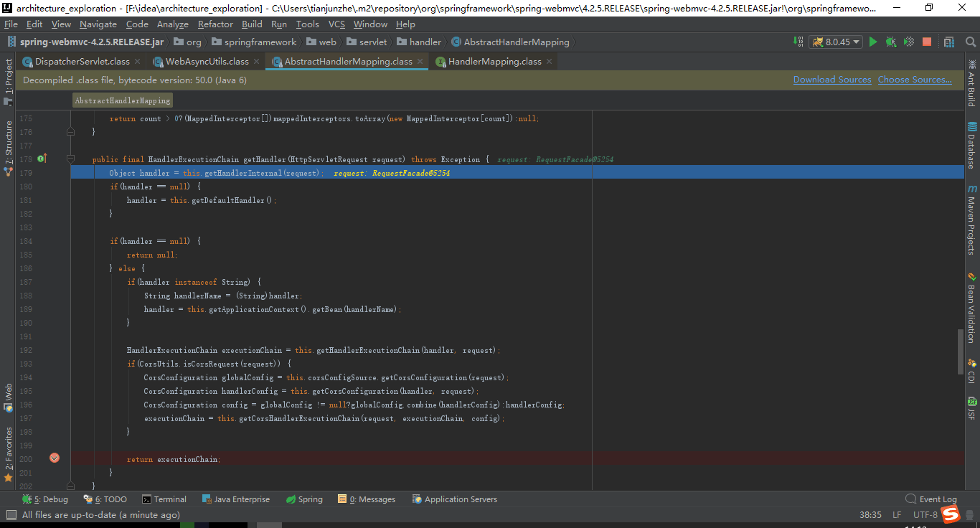This screenshot has height=528, width=980.
Task: Open the Database tool window
Action: coord(972,152)
